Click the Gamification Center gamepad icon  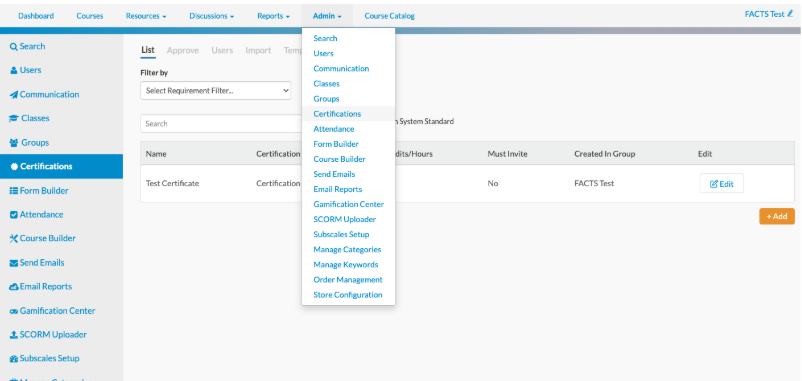14,311
